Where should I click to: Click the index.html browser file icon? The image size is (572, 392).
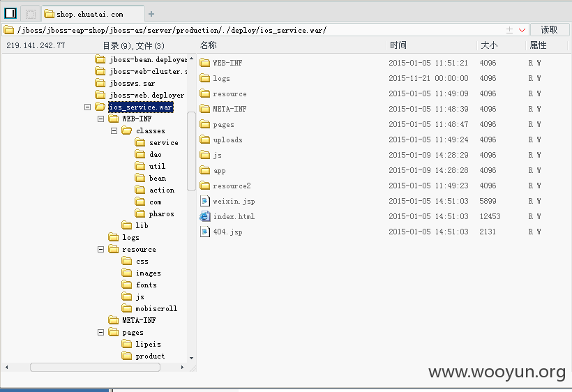coord(205,216)
